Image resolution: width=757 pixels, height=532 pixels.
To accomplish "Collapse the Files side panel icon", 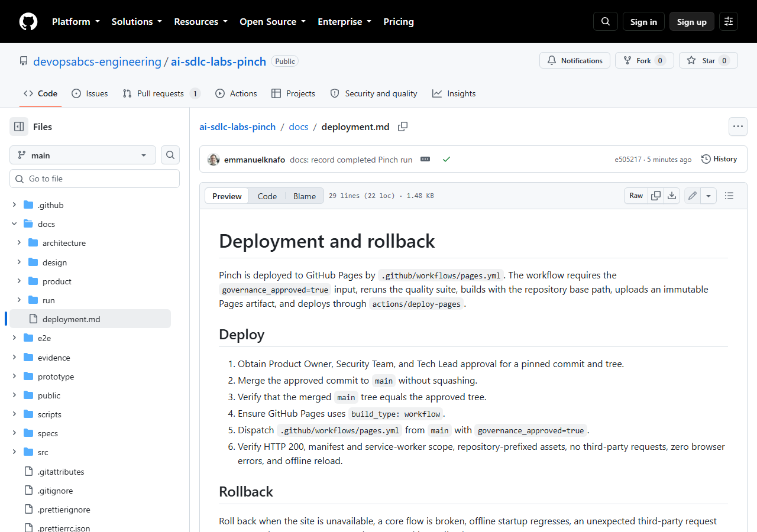I will 19,126.
